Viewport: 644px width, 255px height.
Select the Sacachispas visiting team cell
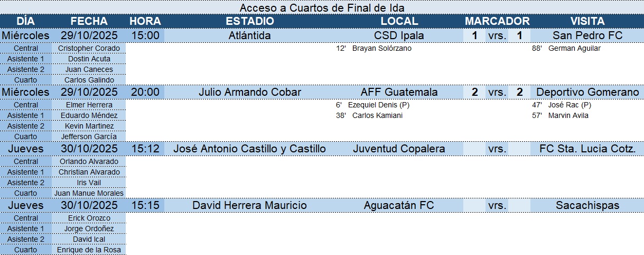pyautogui.click(x=587, y=205)
